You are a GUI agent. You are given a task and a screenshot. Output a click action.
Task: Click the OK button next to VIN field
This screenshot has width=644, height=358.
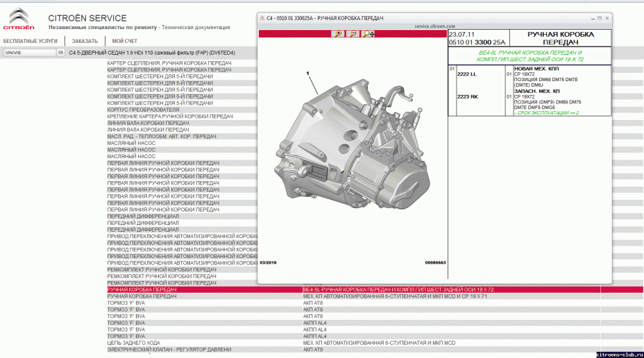pyautogui.click(x=60, y=53)
